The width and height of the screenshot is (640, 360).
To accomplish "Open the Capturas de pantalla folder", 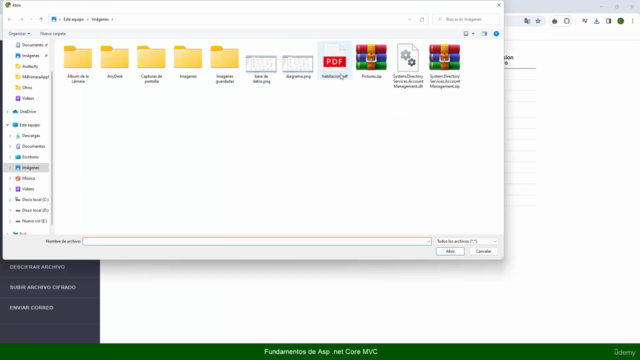I will (x=151, y=64).
